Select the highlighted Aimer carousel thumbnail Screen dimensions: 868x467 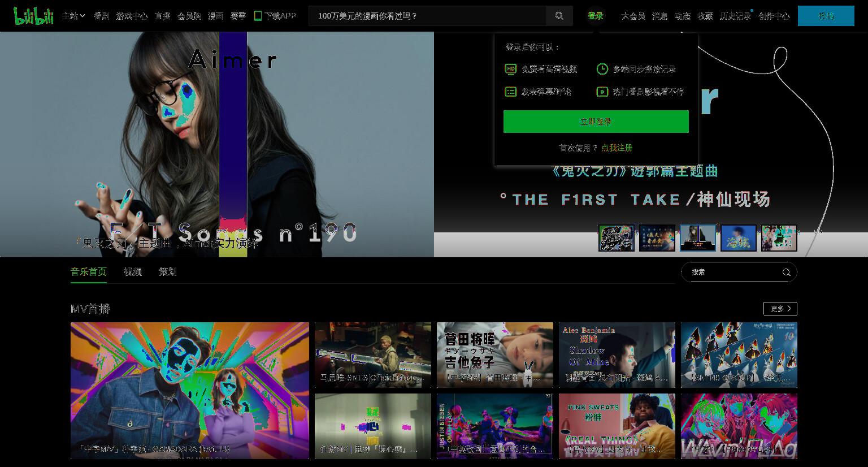click(697, 237)
